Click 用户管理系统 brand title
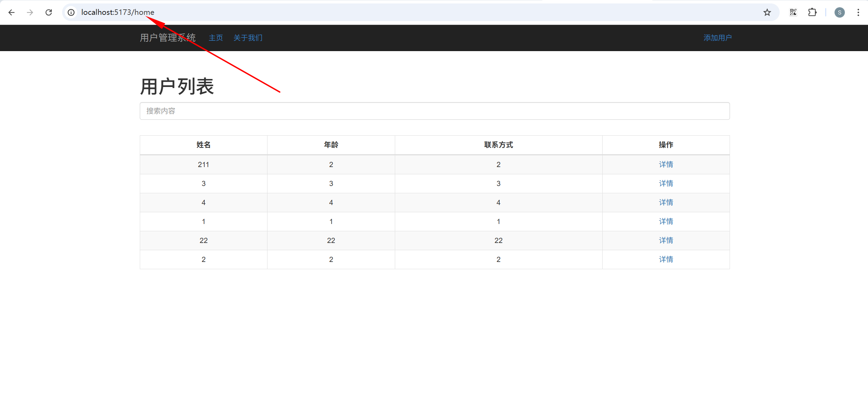 pos(168,38)
